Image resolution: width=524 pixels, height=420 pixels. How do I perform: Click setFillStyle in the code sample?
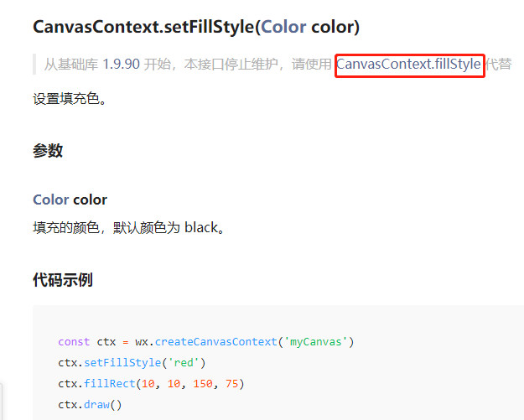coord(122,362)
